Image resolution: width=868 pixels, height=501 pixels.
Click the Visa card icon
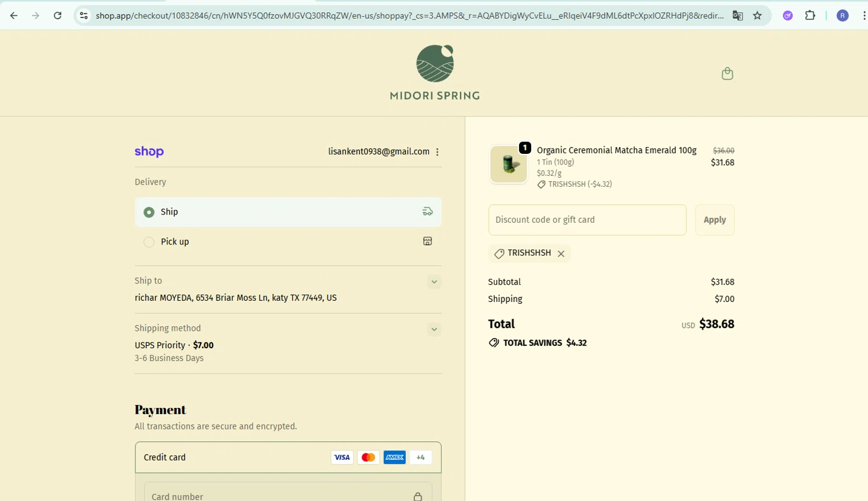tap(342, 457)
